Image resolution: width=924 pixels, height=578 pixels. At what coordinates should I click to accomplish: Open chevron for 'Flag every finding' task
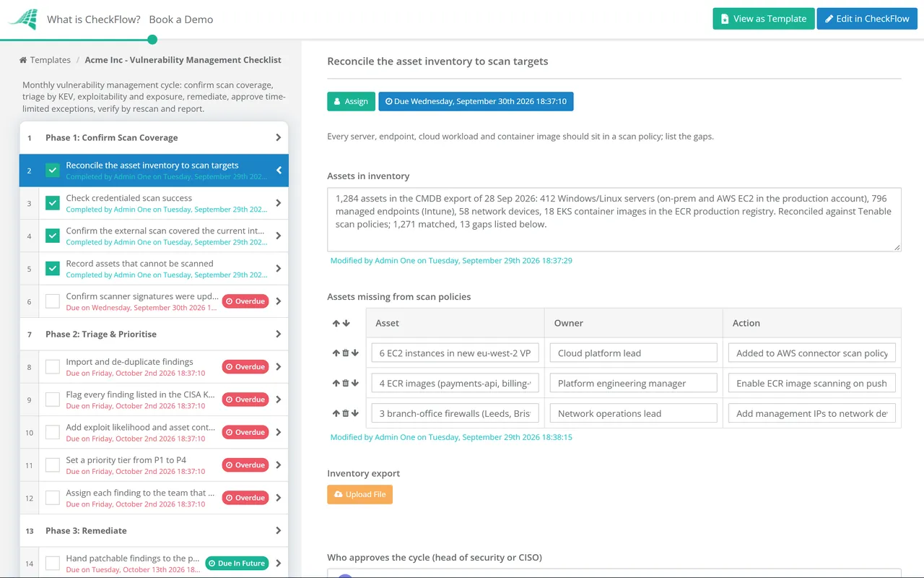click(279, 400)
